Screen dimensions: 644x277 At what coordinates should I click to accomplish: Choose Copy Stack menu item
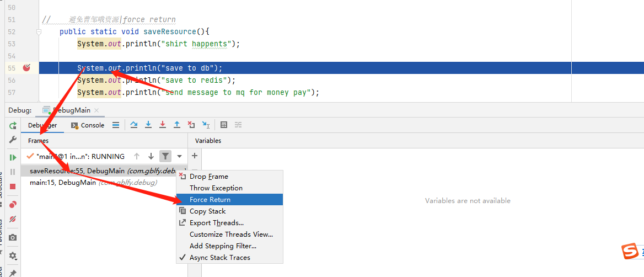coord(229,211)
